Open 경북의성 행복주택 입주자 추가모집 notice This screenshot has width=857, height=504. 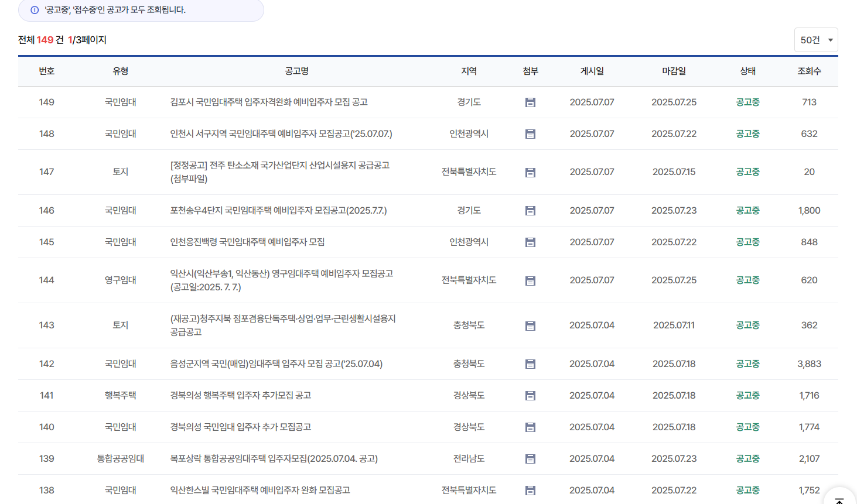click(241, 395)
